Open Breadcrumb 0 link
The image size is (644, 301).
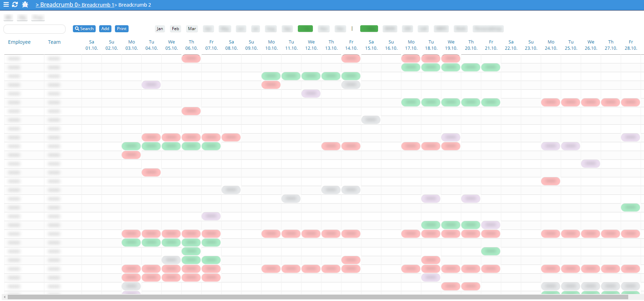coord(56,5)
